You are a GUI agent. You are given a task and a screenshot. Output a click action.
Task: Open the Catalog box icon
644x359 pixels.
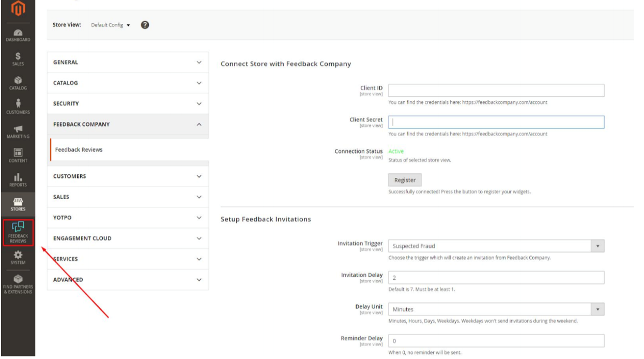18,83
